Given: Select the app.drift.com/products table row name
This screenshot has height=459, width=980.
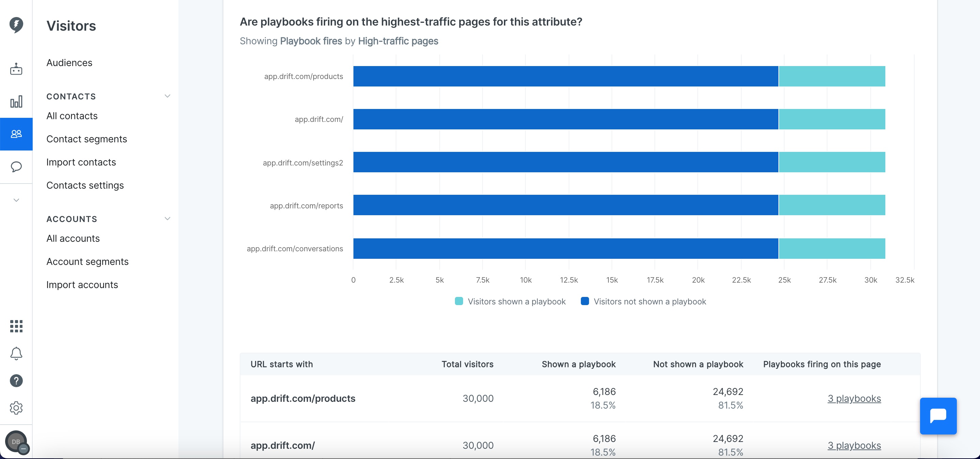Looking at the screenshot, I should [303, 398].
